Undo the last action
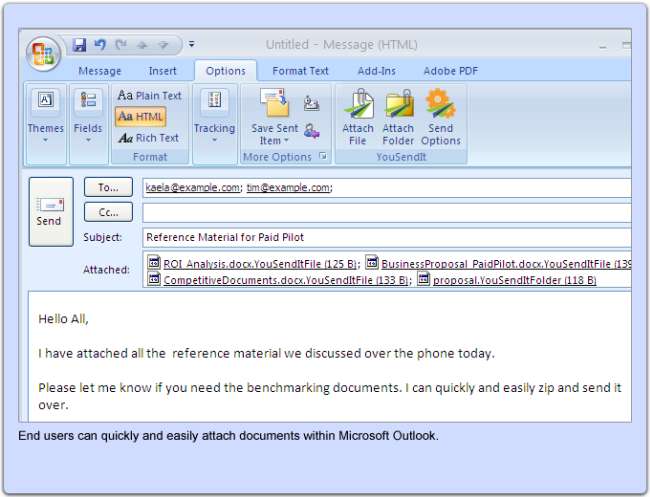 click(100, 44)
